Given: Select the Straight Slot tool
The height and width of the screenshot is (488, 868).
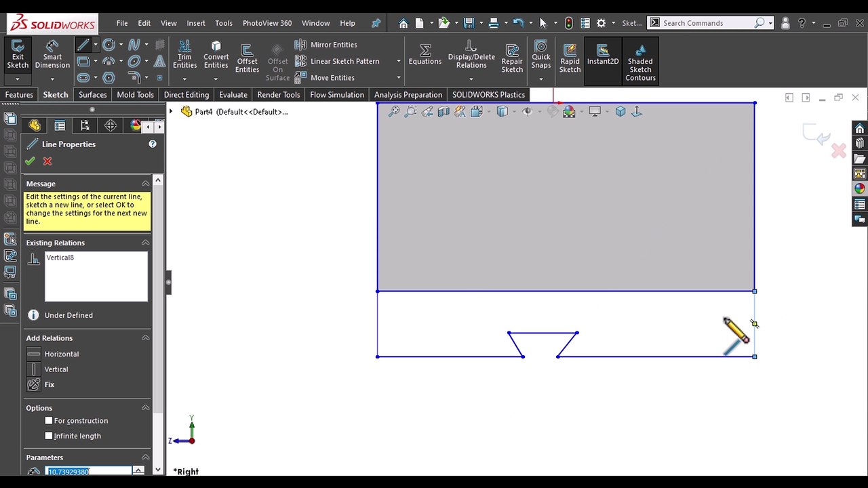Looking at the screenshot, I should tap(83, 78).
